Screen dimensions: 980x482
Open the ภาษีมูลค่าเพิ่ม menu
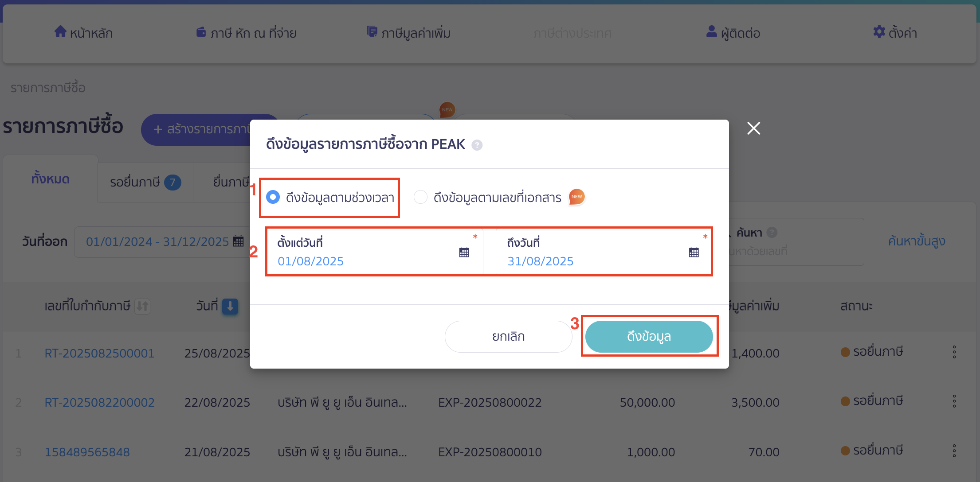[x=408, y=33]
